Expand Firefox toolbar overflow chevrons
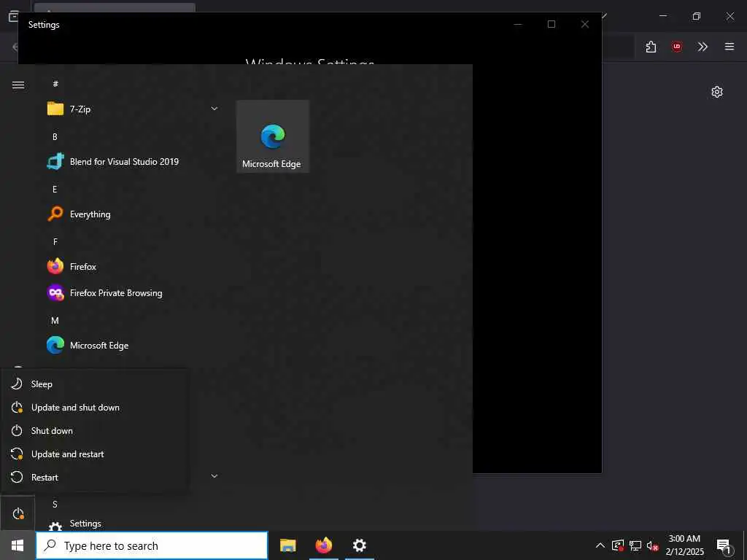 [x=703, y=47]
